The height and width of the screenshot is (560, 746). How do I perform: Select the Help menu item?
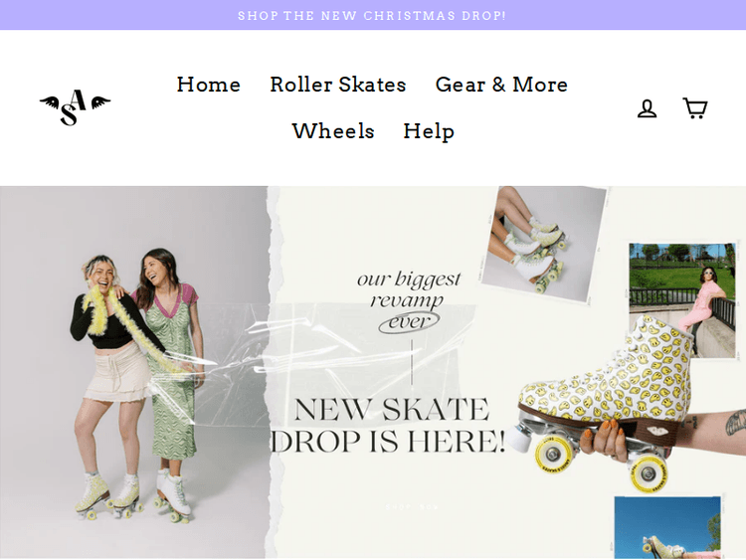coord(429,131)
